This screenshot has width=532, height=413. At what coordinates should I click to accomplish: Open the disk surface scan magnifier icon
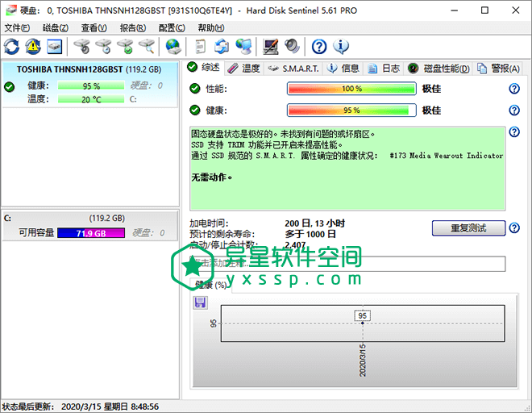147,47
